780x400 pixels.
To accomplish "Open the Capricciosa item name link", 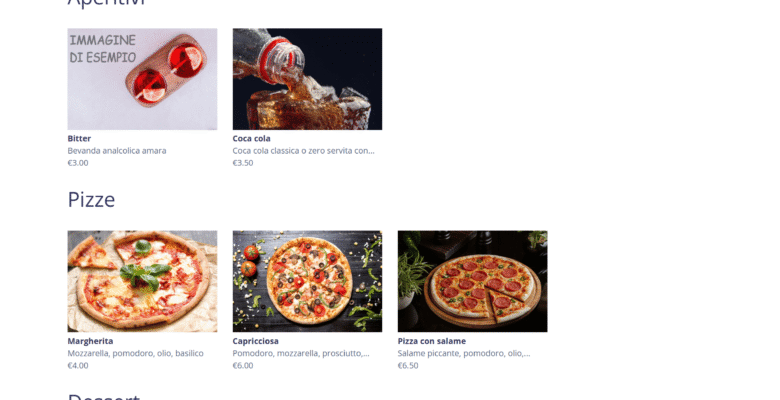I will [x=256, y=341].
